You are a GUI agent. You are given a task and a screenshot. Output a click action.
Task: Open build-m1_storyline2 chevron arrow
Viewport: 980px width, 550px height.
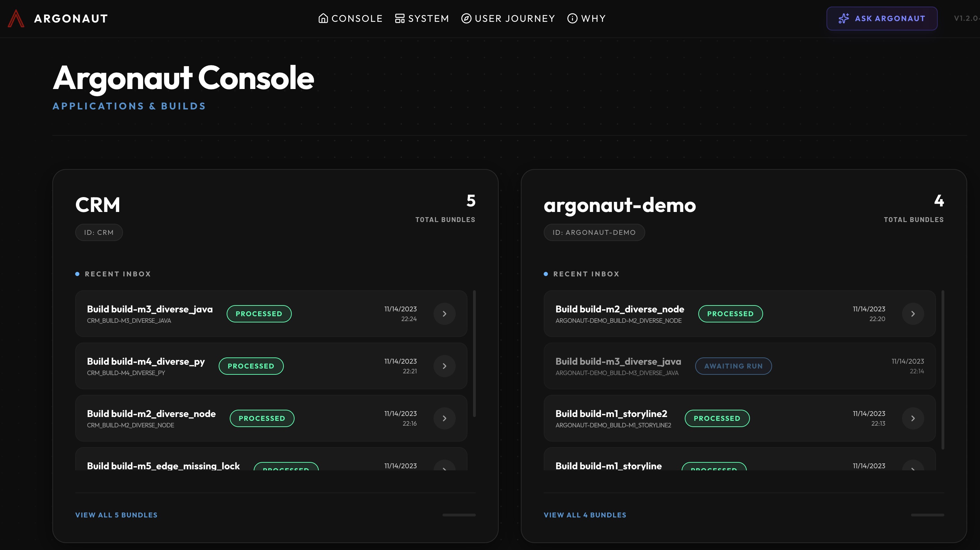coord(913,418)
